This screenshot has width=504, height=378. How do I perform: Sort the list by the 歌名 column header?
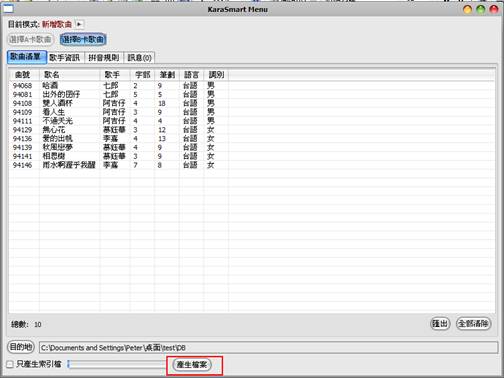tap(70, 75)
